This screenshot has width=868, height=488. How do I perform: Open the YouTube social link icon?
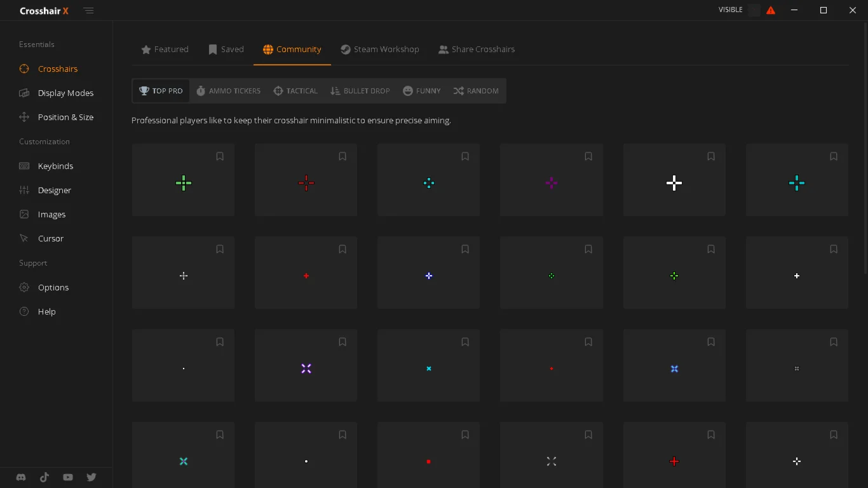pos(68,477)
